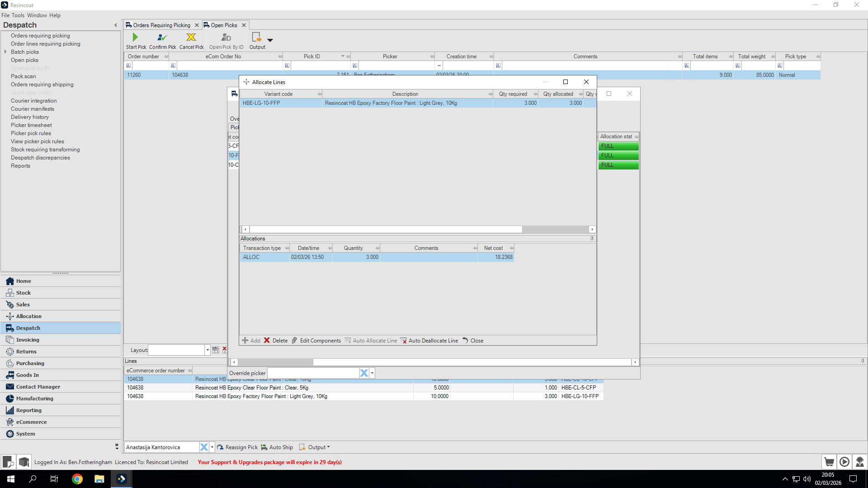Switch to Orders Requiring Picking tab
This screenshot has height=488, width=868.
pyautogui.click(x=161, y=25)
